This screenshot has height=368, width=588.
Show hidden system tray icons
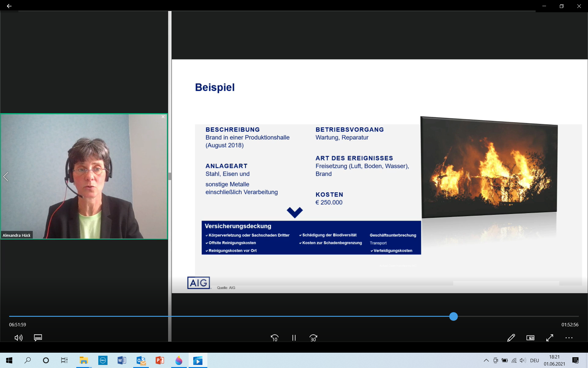point(486,360)
